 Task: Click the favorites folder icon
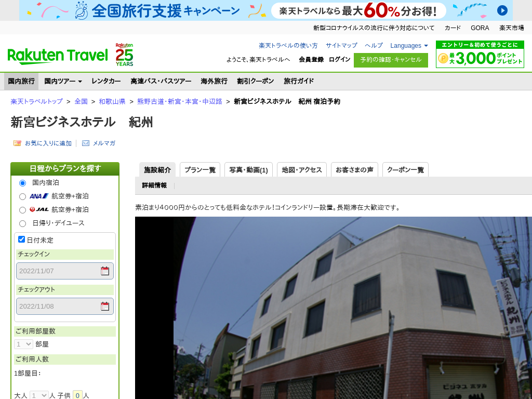click(17, 143)
